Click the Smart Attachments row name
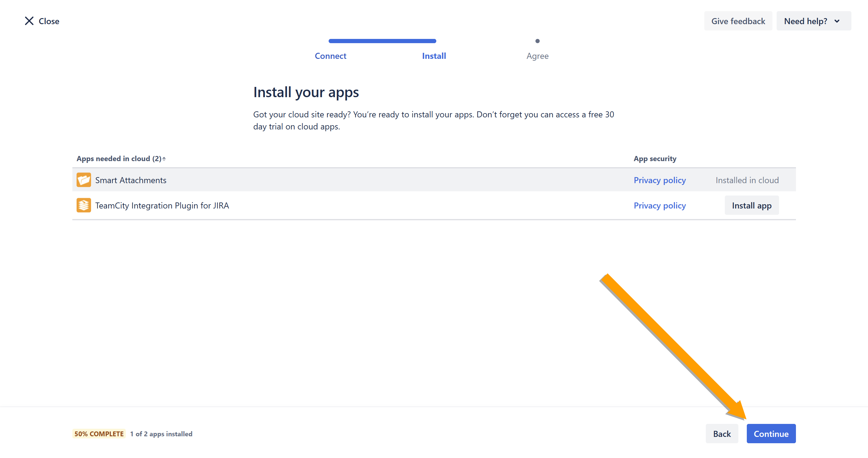This screenshot has height=458, width=868. [131, 180]
